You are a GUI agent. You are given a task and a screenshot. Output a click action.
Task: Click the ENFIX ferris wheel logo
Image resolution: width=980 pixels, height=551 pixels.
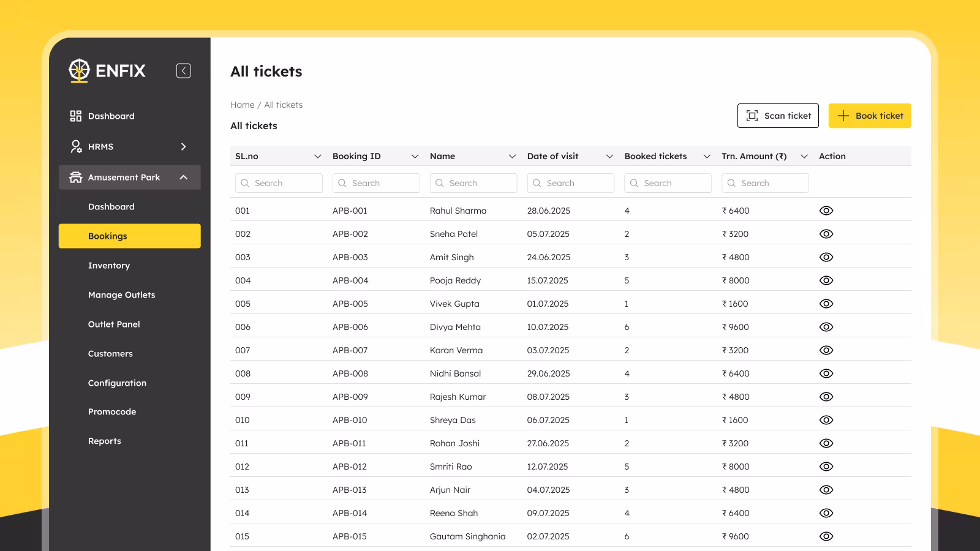tap(79, 70)
